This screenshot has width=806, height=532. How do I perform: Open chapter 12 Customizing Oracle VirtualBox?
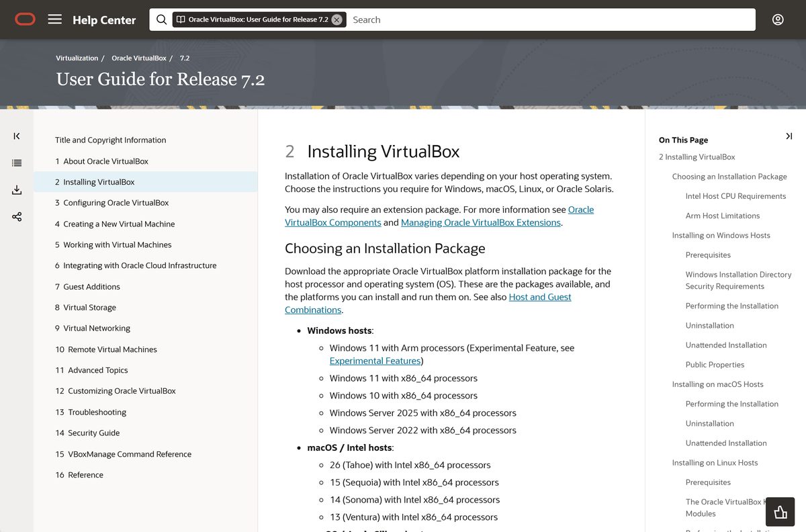pos(116,392)
